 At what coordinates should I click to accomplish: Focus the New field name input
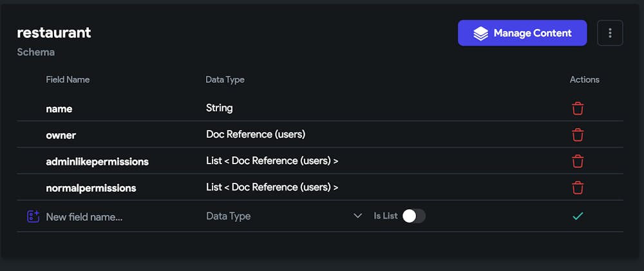coord(116,217)
